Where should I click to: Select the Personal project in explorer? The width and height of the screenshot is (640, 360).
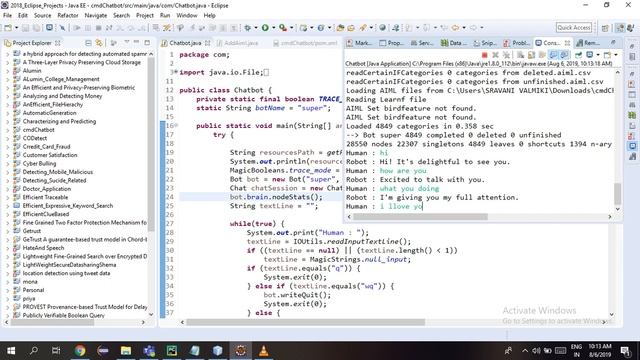click(x=33, y=290)
